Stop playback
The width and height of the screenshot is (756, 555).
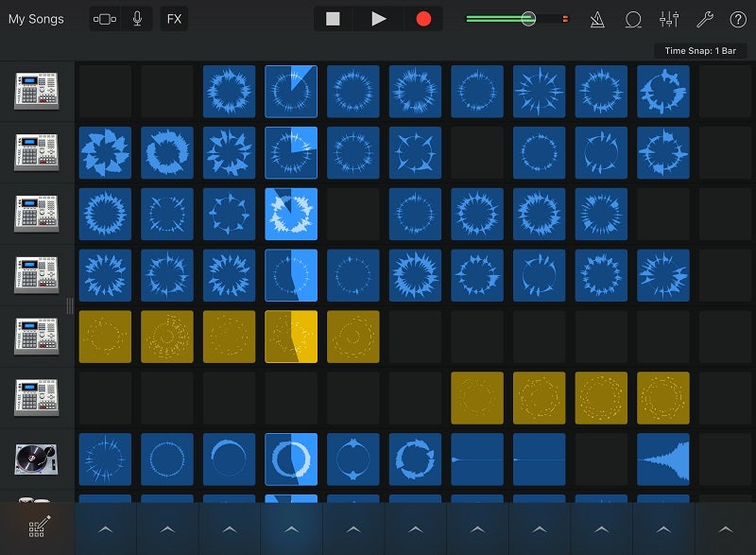tap(333, 19)
